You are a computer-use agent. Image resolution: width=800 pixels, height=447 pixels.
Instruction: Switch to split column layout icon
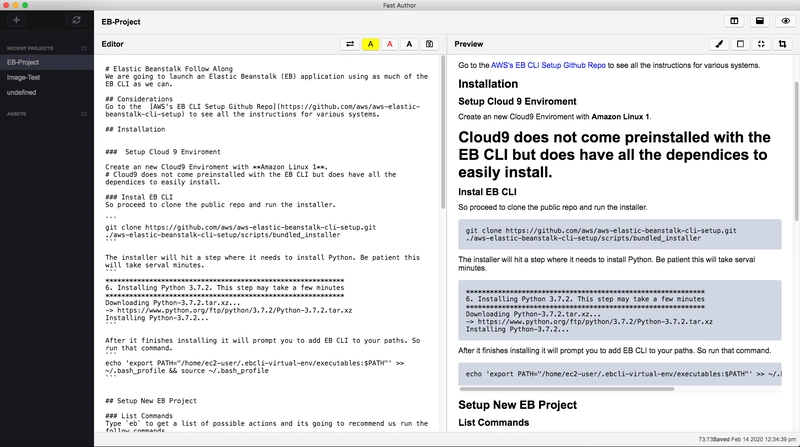tap(734, 21)
